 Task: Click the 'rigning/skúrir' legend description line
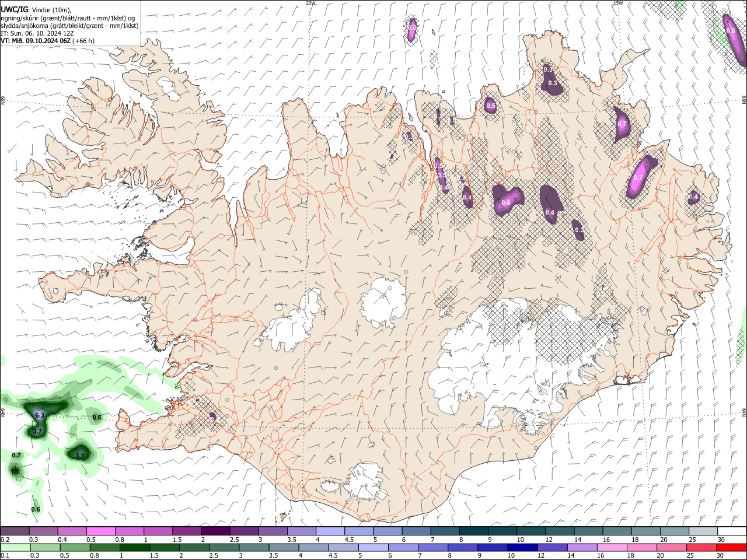pyautogui.click(x=67, y=17)
